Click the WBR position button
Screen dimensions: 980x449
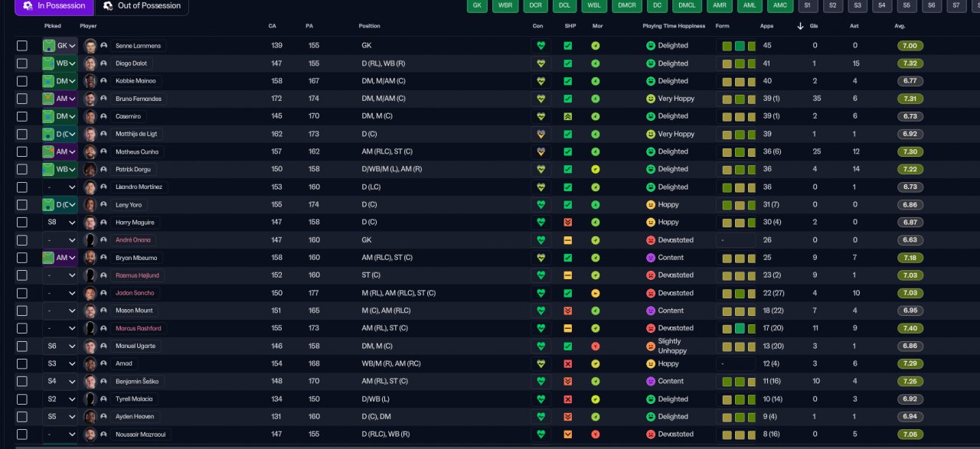point(505,5)
